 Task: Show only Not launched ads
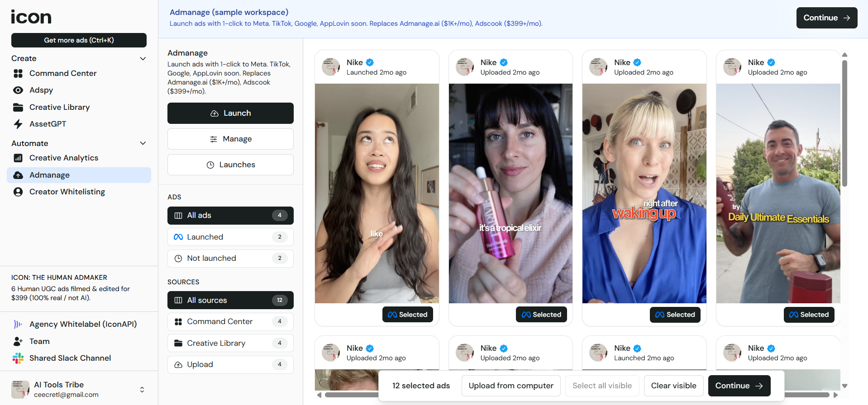(230, 259)
